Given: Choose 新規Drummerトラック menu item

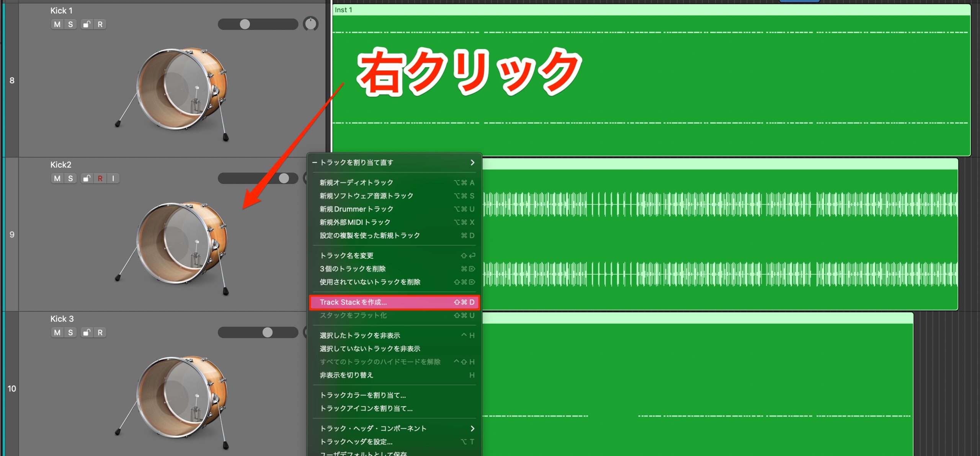Looking at the screenshot, I should (x=394, y=209).
